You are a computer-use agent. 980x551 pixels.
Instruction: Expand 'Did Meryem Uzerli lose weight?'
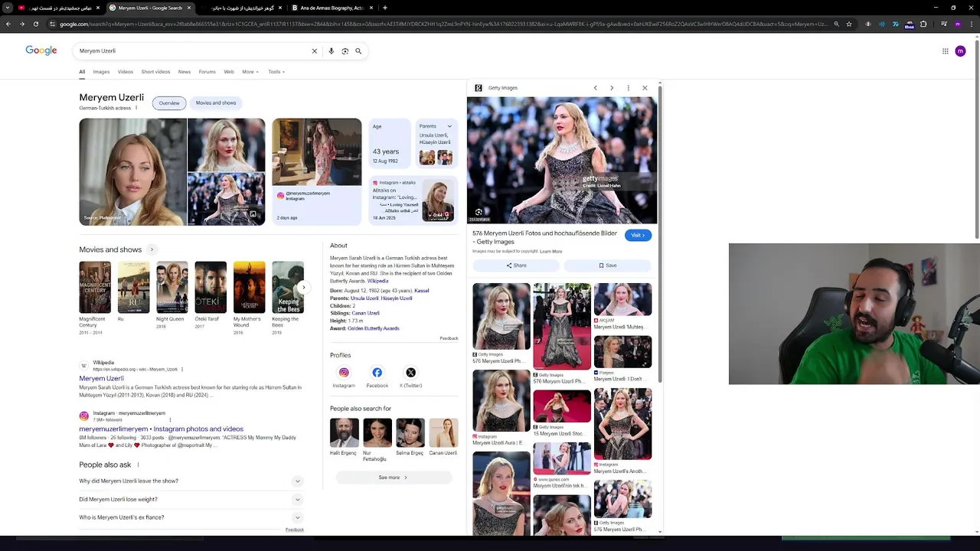pos(191,500)
